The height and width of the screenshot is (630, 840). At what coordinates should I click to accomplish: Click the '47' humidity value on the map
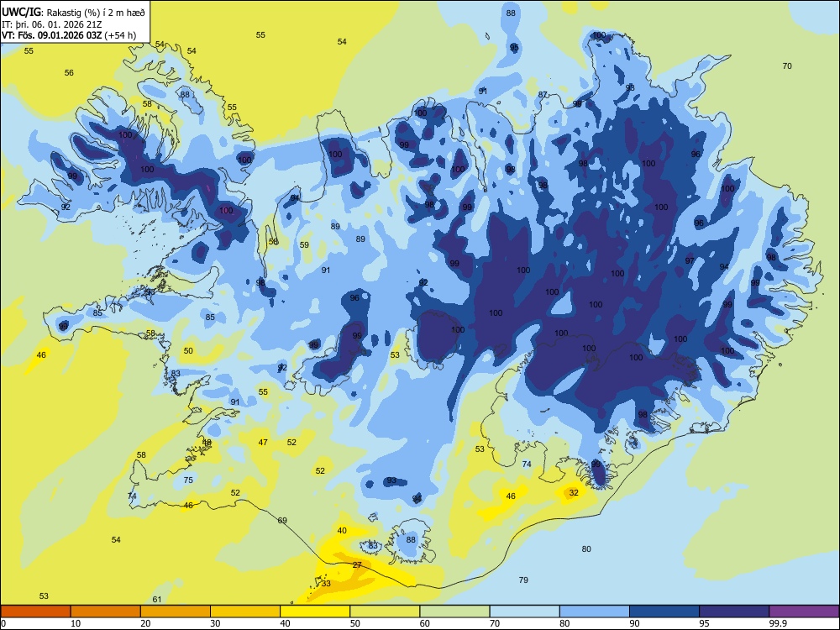(x=263, y=442)
